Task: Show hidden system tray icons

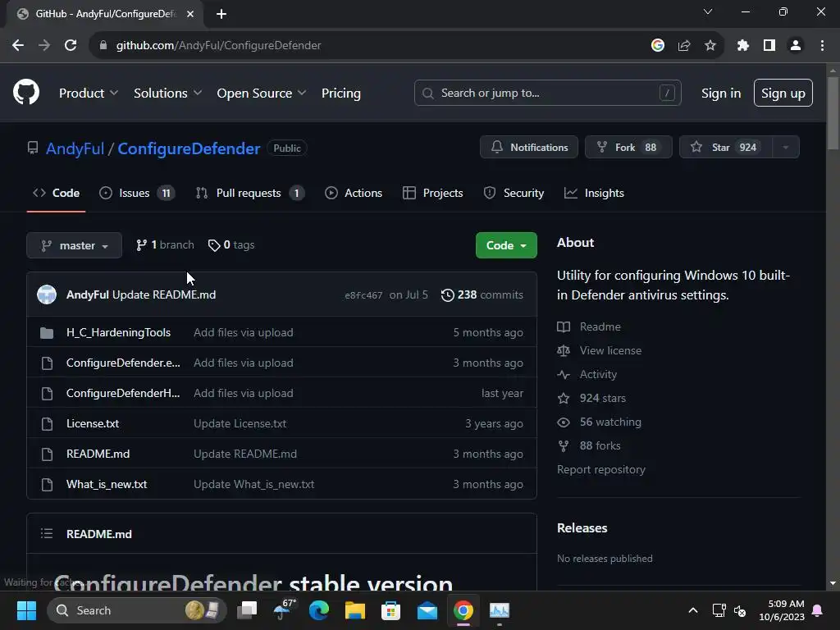Action: 692,610
